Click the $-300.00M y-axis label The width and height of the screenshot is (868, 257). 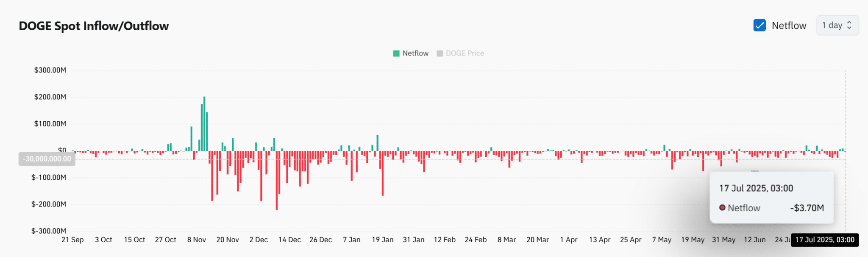point(49,231)
